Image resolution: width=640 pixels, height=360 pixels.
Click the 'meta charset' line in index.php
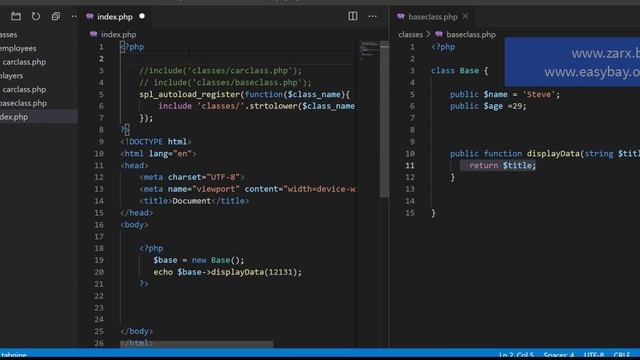point(191,177)
